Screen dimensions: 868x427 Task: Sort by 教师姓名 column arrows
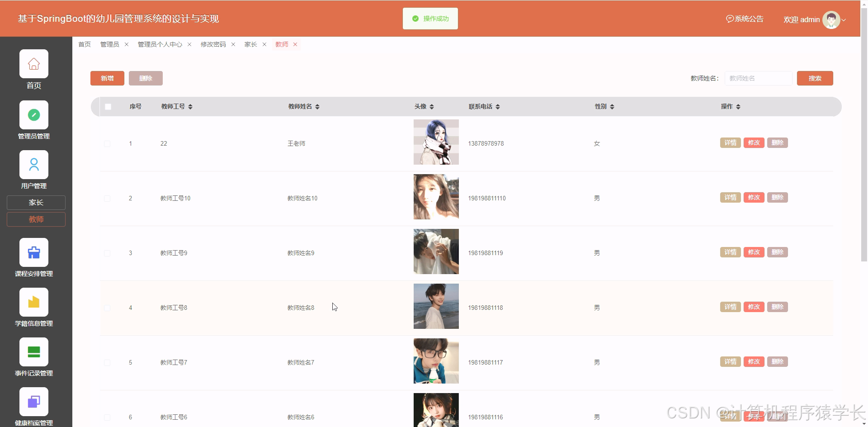[317, 107]
